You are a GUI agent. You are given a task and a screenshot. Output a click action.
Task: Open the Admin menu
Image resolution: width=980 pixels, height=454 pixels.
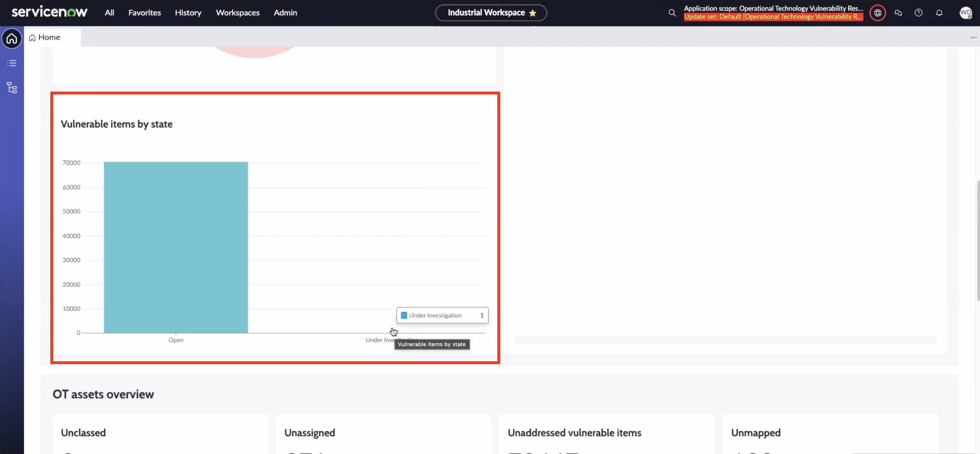[x=285, y=13]
